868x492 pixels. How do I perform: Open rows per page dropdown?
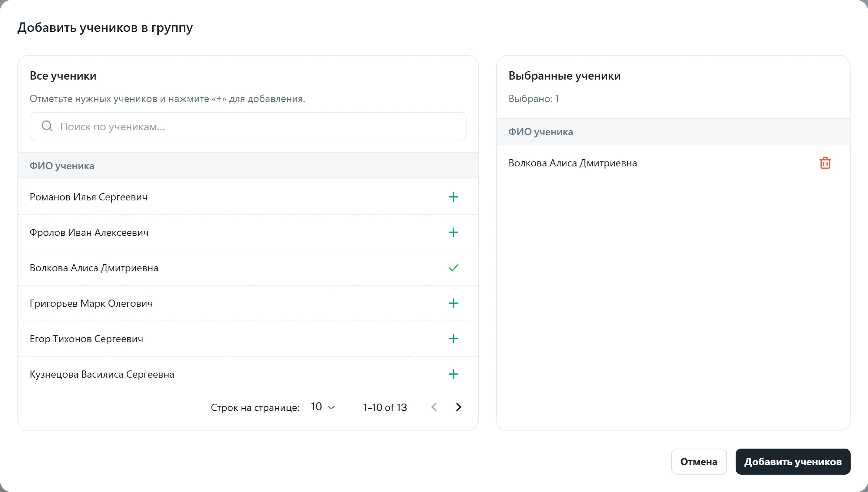323,407
